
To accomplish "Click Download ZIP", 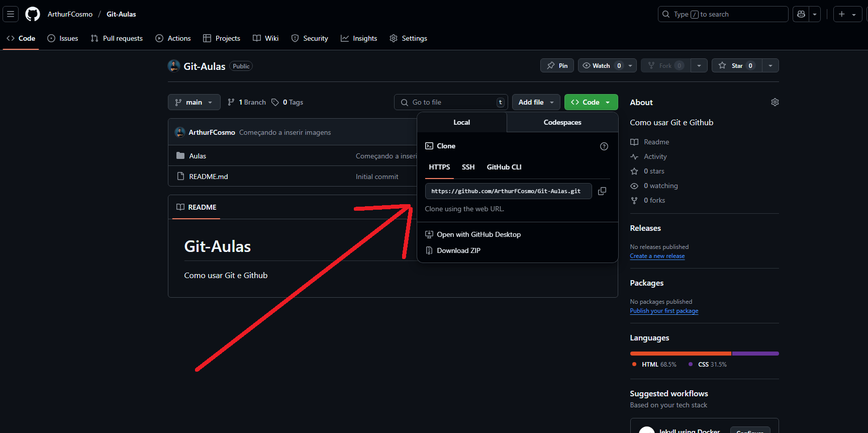I will (x=453, y=250).
